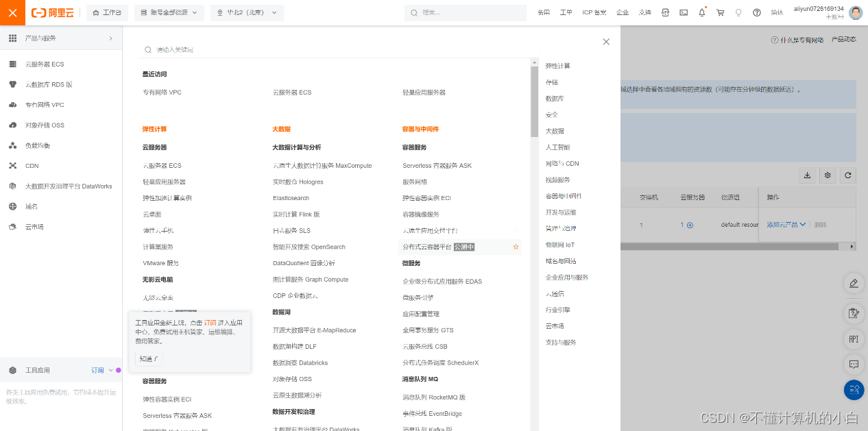Open 轻量应用服务器 under recently visited
Viewport: 868px width, 431px height.
tap(424, 93)
